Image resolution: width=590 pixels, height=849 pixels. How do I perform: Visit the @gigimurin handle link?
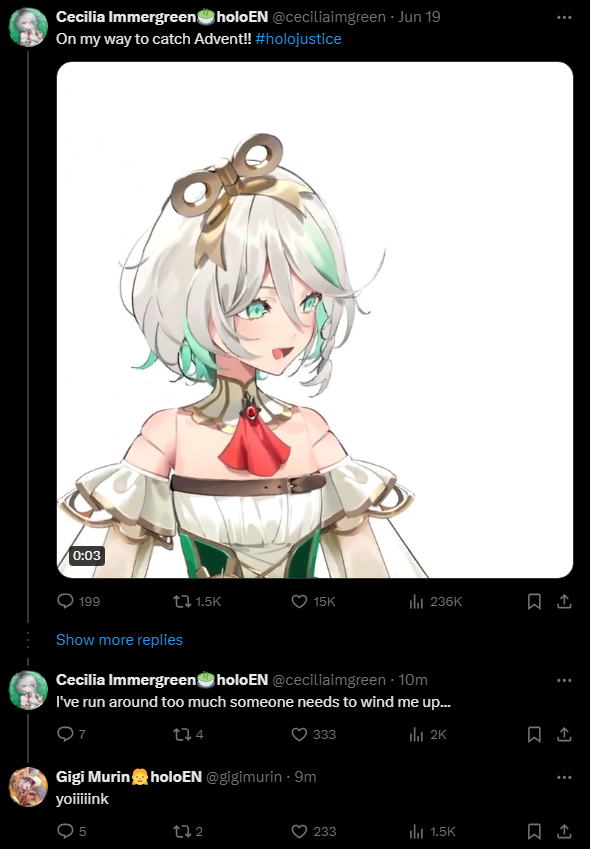click(244, 777)
